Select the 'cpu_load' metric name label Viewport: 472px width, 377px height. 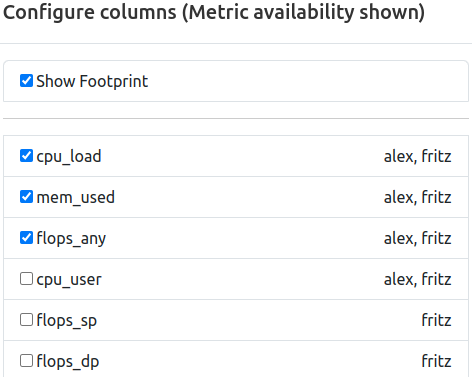[69, 157]
